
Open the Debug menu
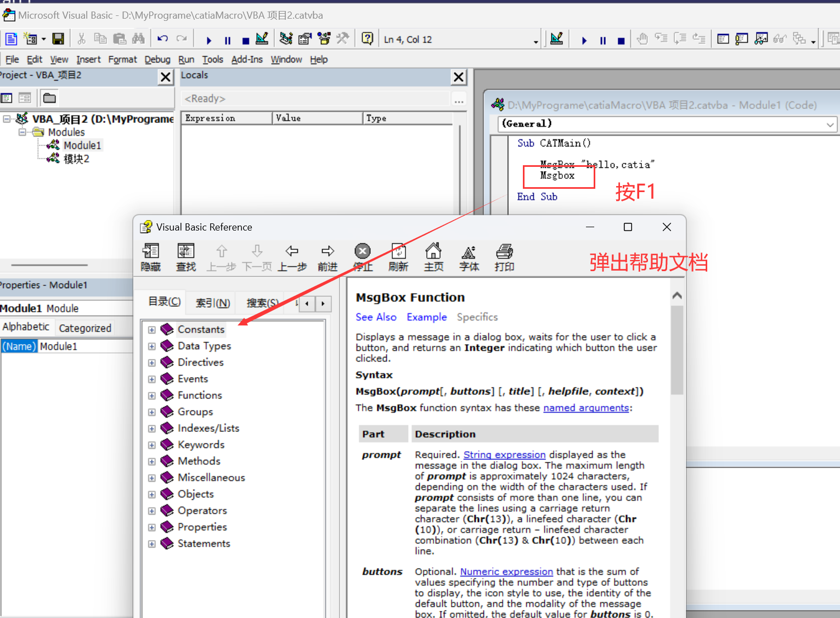coord(157,59)
